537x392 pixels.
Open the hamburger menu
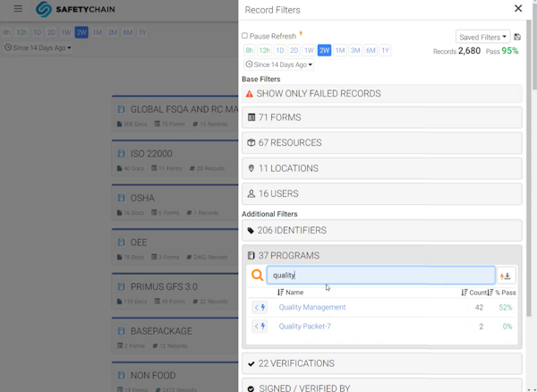coord(18,9)
